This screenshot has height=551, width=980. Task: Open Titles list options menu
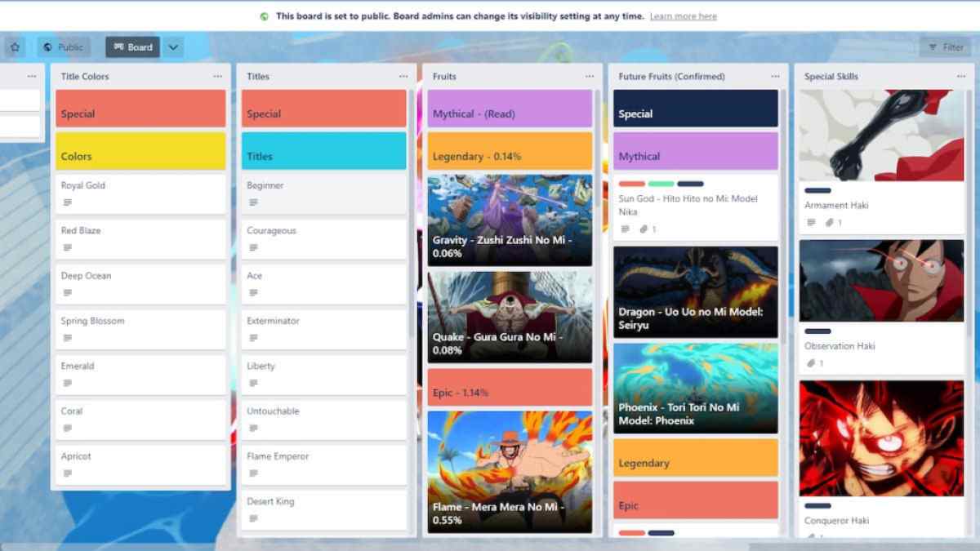(x=403, y=76)
